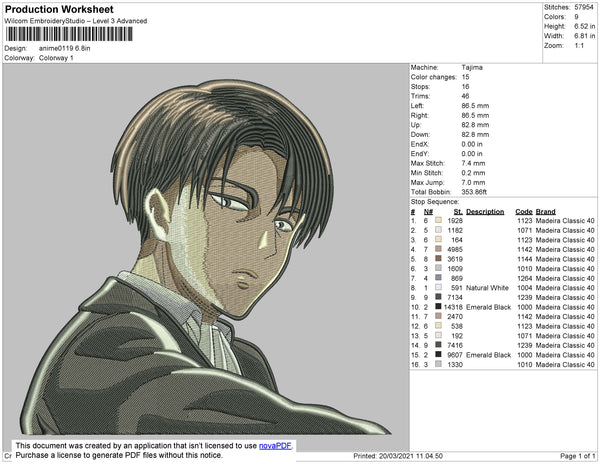The height and width of the screenshot is (464, 600).
Task: Select 'Madeira Classic 40' brand in row 16
Action: coord(565,365)
